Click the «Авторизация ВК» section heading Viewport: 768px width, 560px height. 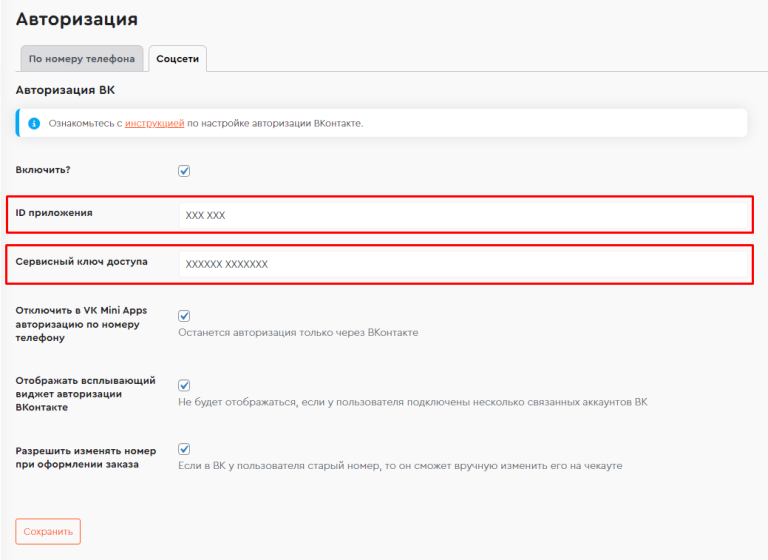pyautogui.click(x=65, y=90)
